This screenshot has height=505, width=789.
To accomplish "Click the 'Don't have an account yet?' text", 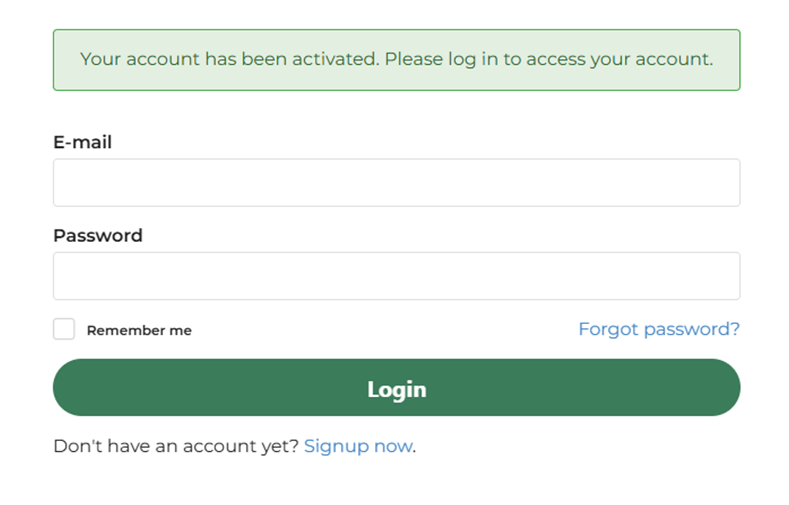I will click(175, 446).
